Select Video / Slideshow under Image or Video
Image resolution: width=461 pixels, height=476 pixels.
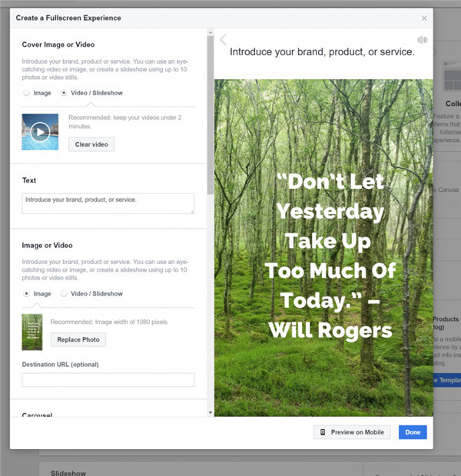[65, 293]
